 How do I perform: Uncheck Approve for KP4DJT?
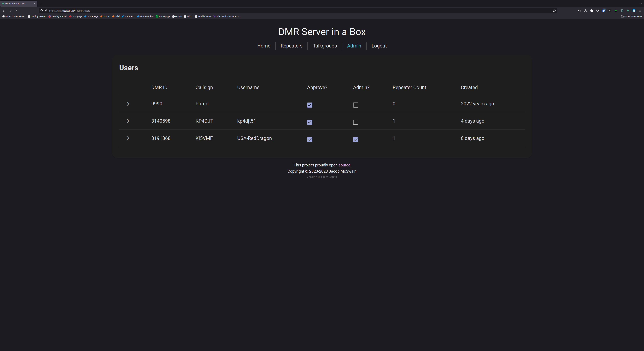tap(309, 122)
